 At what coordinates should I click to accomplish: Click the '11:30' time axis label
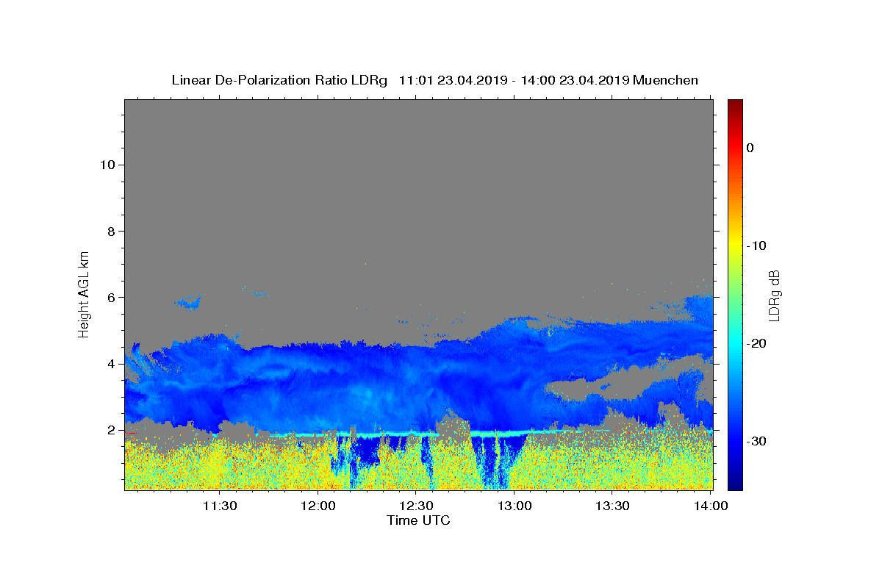219,506
